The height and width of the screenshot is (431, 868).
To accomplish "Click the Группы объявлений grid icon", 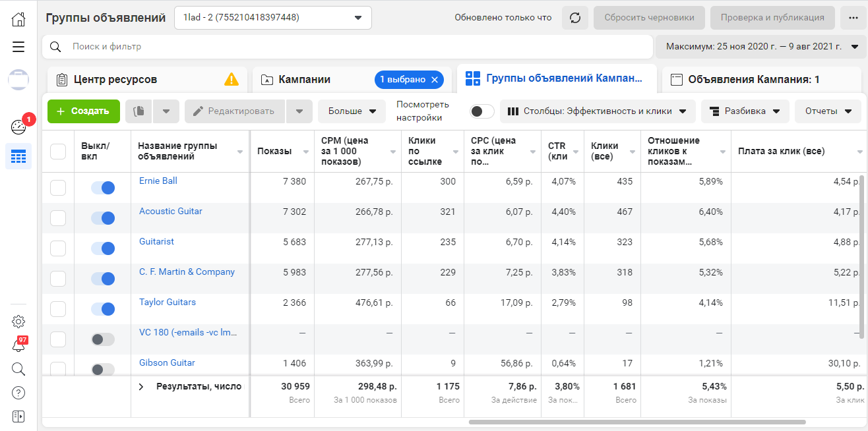I will [473, 79].
